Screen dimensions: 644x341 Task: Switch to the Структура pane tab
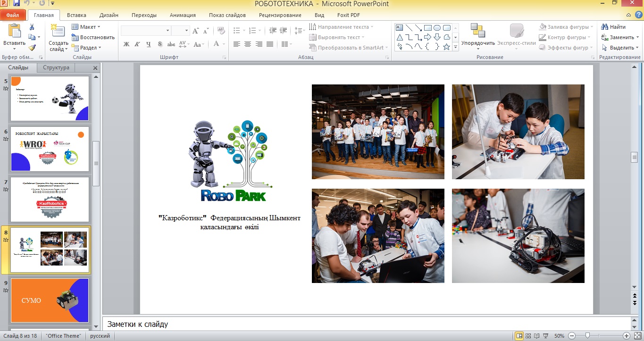point(56,67)
